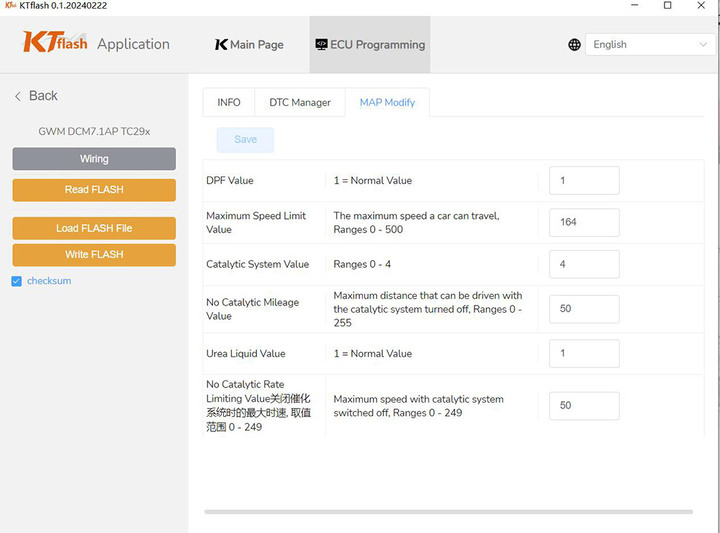Click the KTflash logo
The width and height of the screenshot is (720, 533).
55,42
